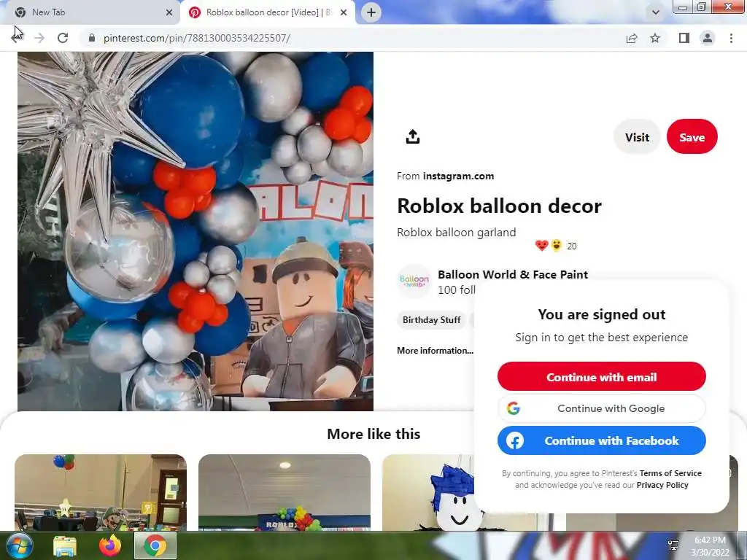Select the Roblox balloon decor browser tab

(x=268, y=12)
